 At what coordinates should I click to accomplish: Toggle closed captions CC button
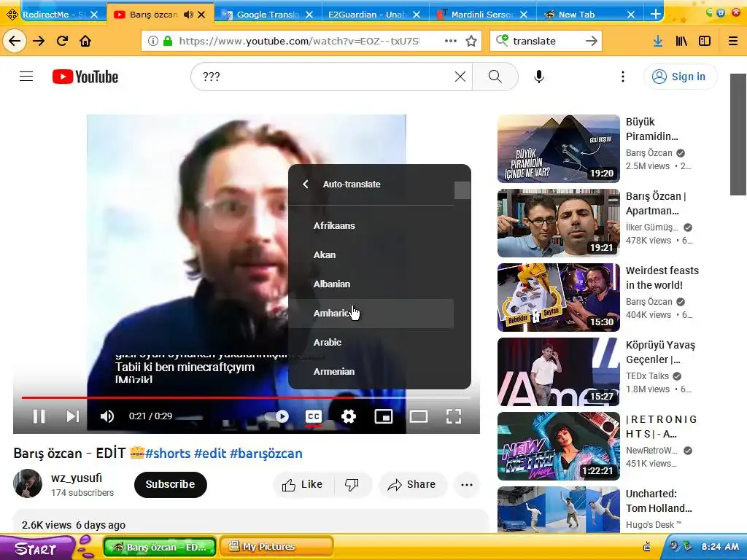coord(314,416)
